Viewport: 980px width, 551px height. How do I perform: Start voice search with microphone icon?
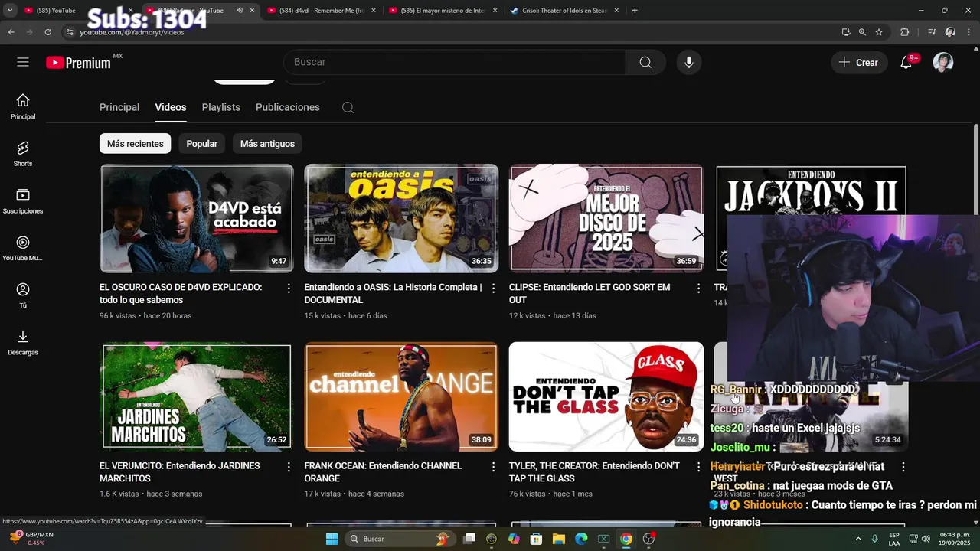pyautogui.click(x=689, y=62)
